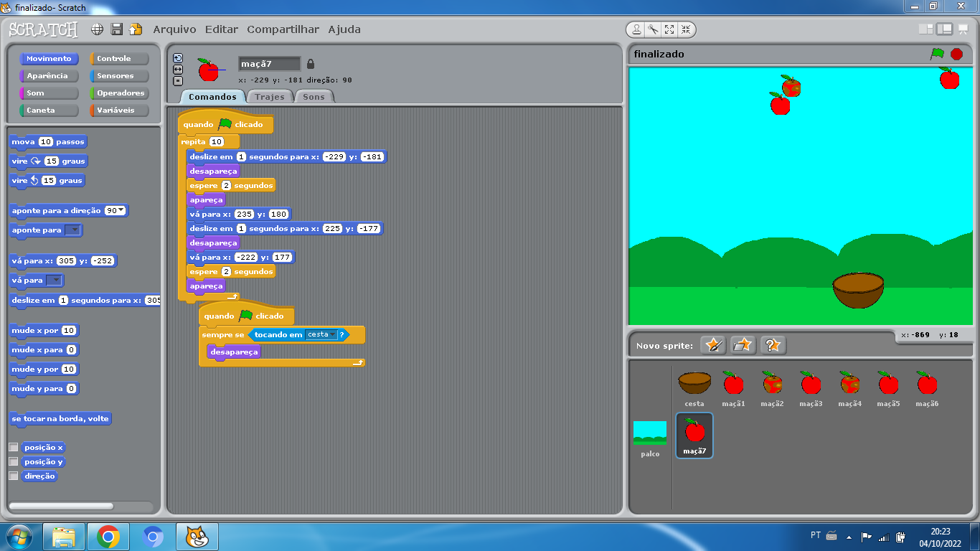
Task: Click the brown basket on the stage
Action: (x=858, y=291)
